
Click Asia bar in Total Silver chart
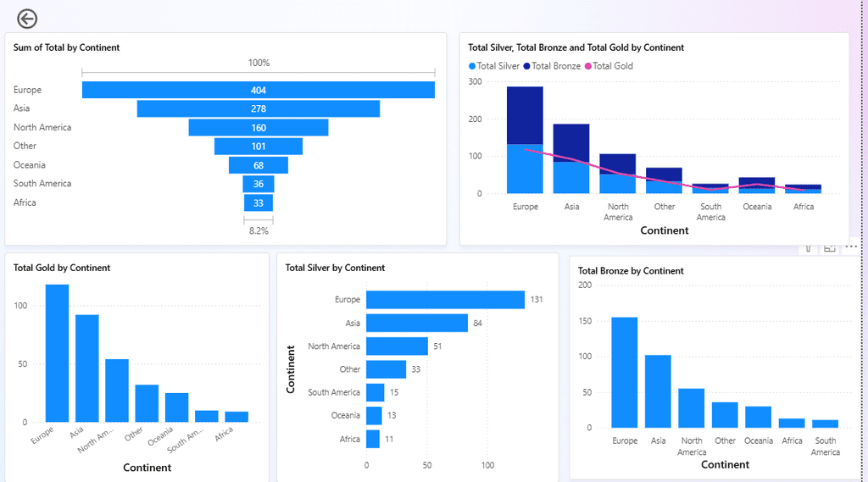pyautogui.click(x=417, y=323)
